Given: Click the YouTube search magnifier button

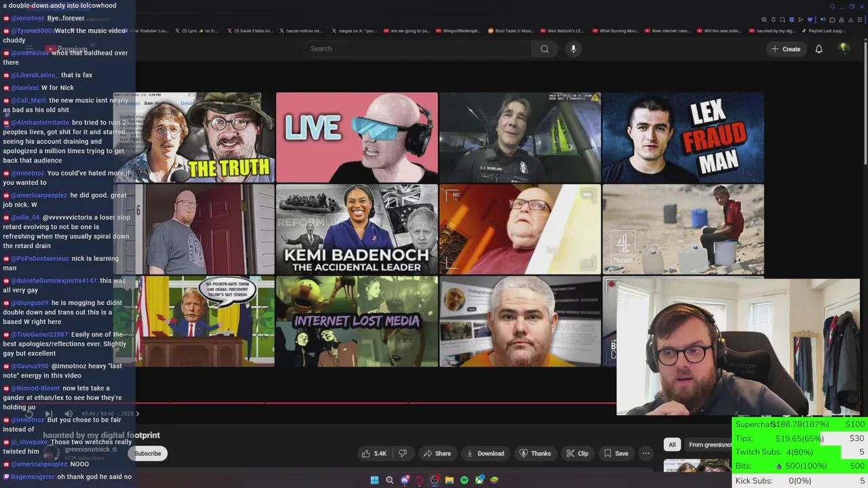Looking at the screenshot, I should pos(544,49).
